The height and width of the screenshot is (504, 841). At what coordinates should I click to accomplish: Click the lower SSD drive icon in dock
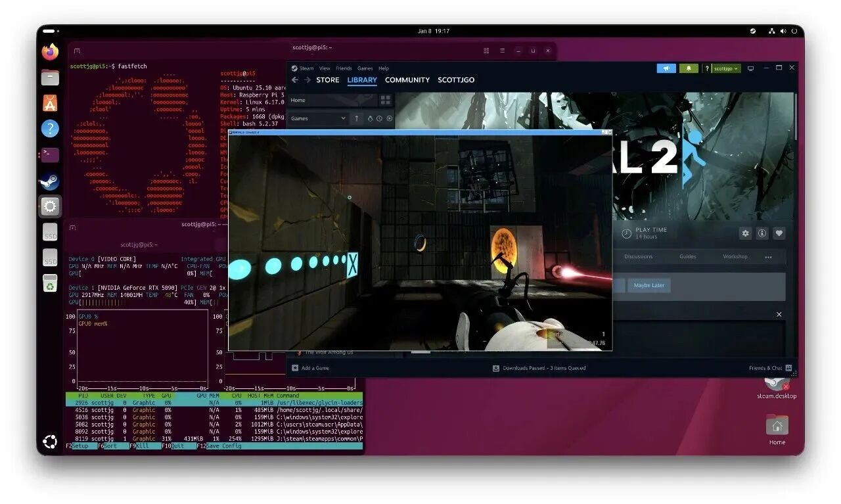pos(50,258)
